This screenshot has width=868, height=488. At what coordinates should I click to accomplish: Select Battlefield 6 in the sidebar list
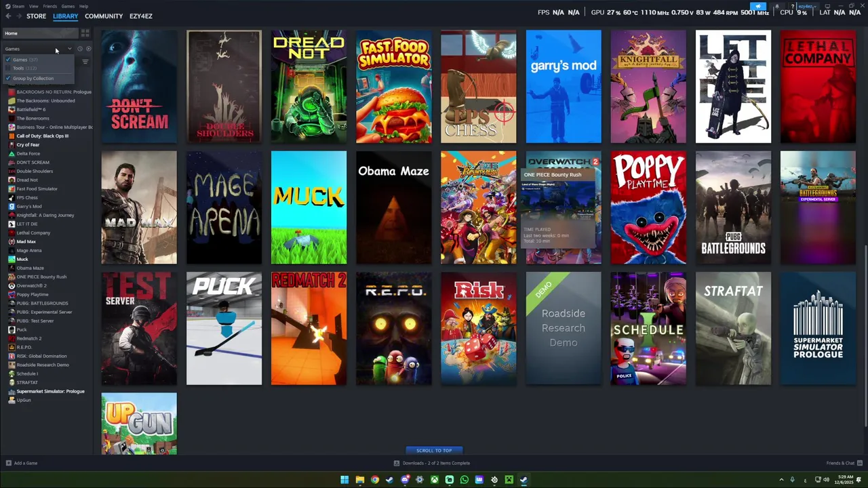[x=31, y=109]
